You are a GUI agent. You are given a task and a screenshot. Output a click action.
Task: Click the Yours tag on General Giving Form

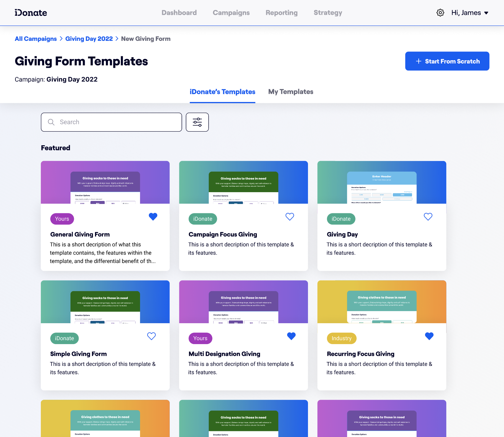pos(62,219)
